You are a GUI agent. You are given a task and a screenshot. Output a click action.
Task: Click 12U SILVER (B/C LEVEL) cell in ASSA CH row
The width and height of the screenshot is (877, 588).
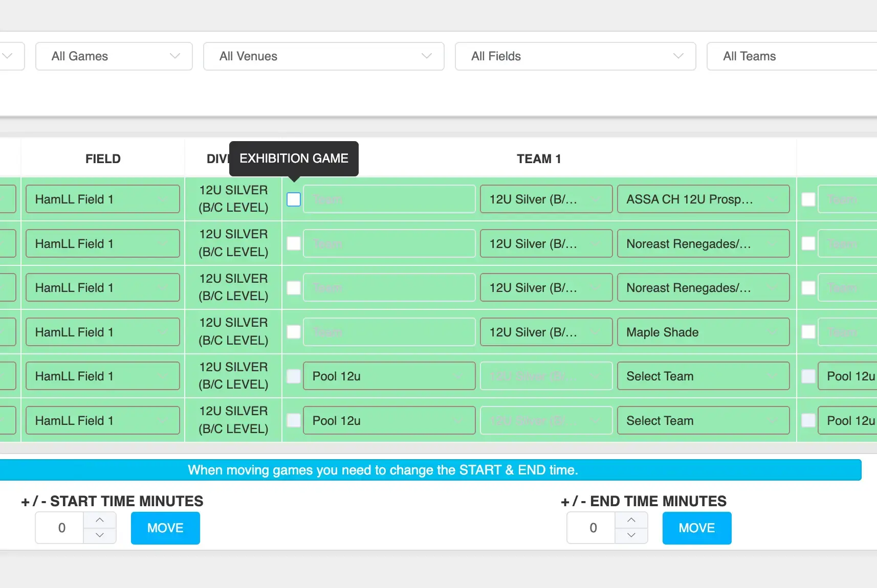click(233, 199)
